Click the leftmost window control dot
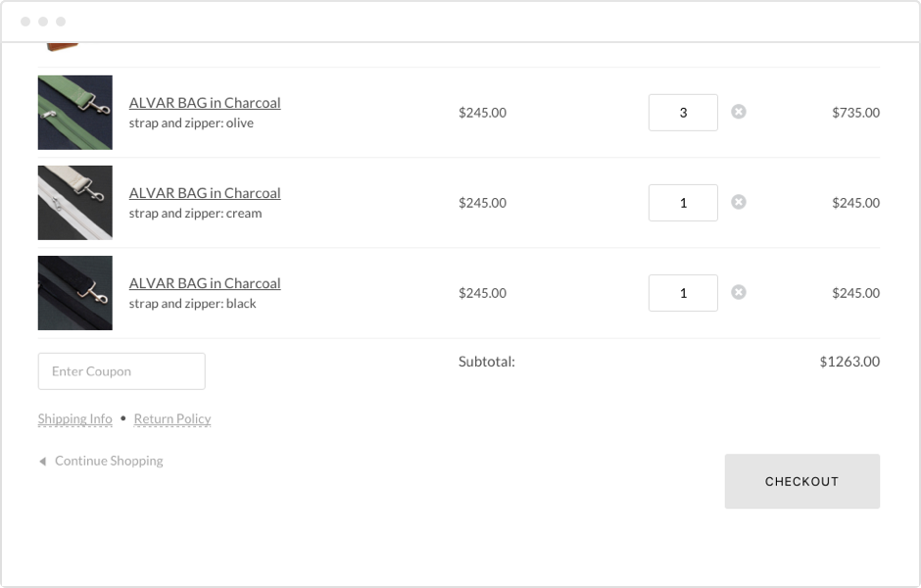This screenshot has height=588, width=921. [x=24, y=20]
